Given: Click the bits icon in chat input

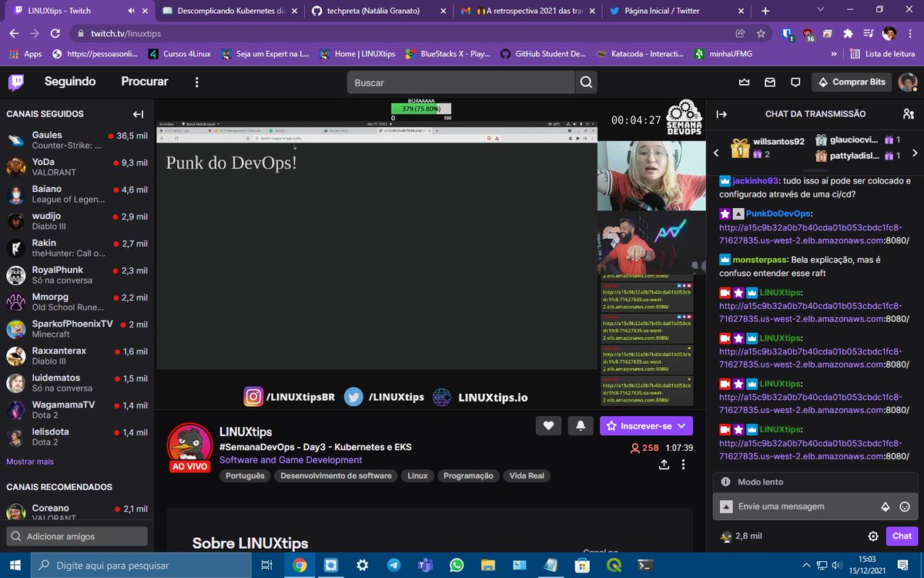Looking at the screenshot, I should point(885,506).
